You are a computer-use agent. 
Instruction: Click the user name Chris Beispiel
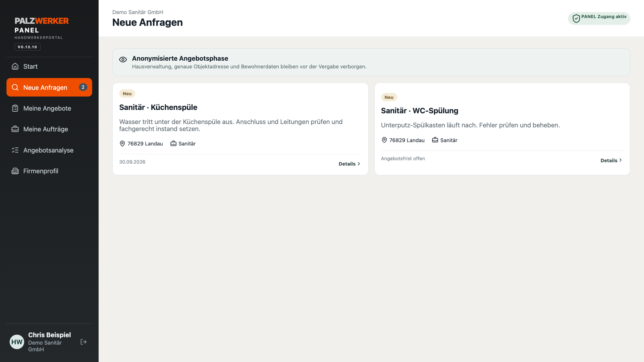click(x=49, y=335)
